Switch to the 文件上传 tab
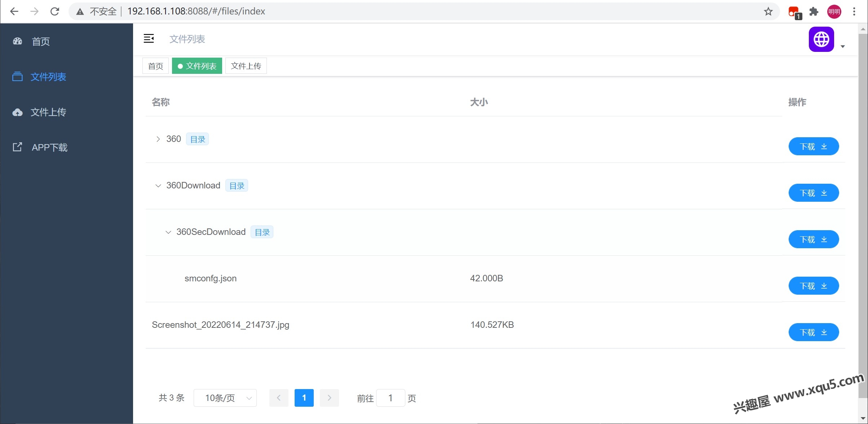This screenshot has height=424, width=868. (246, 66)
